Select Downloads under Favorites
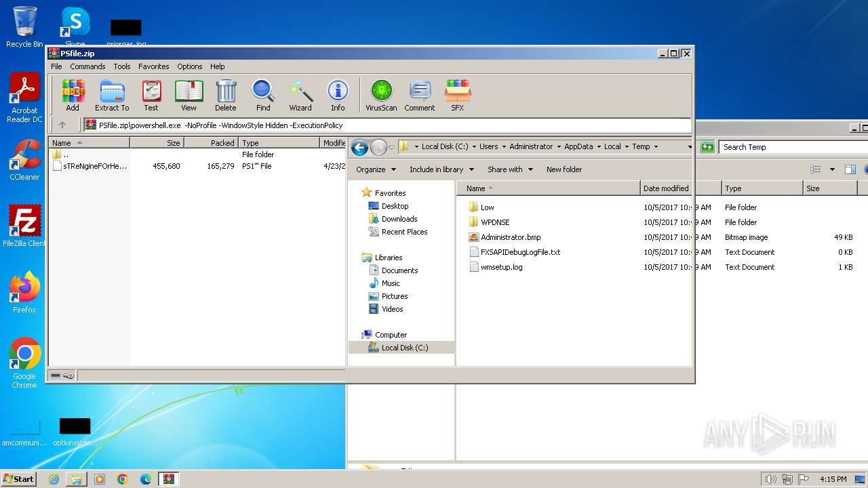 coord(399,219)
